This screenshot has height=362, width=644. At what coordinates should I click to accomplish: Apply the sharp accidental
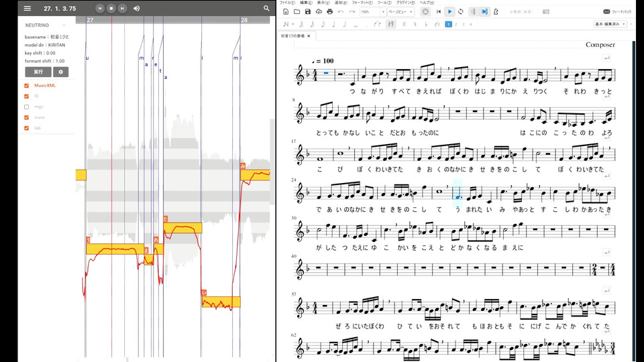pos(404,24)
